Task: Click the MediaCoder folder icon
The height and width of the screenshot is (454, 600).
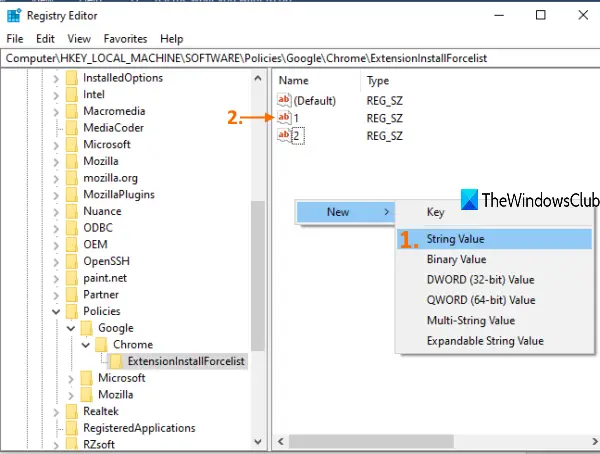Action: (72, 128)
